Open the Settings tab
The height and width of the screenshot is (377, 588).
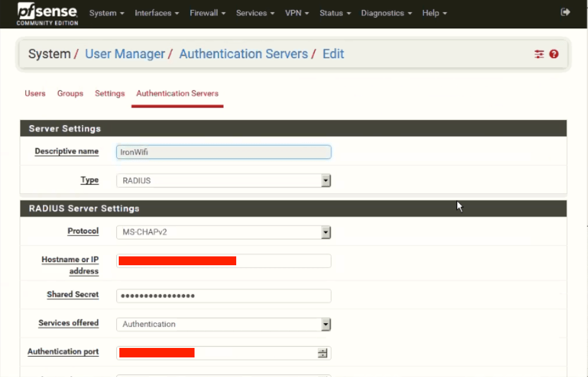pos(109,93)
